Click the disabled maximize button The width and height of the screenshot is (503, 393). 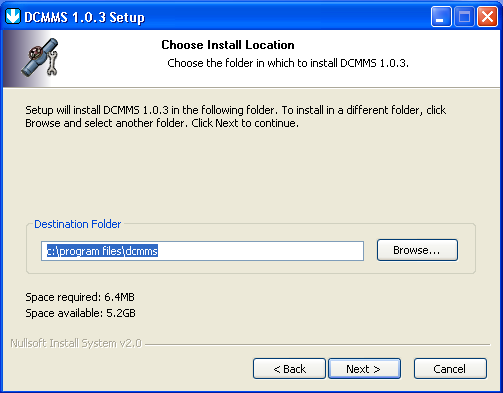click(464, 17)
